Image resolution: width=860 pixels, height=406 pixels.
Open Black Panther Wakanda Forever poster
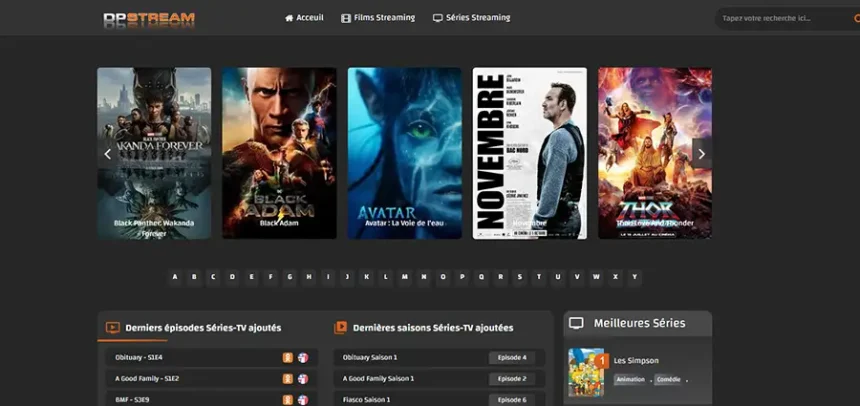coord(154,153)
